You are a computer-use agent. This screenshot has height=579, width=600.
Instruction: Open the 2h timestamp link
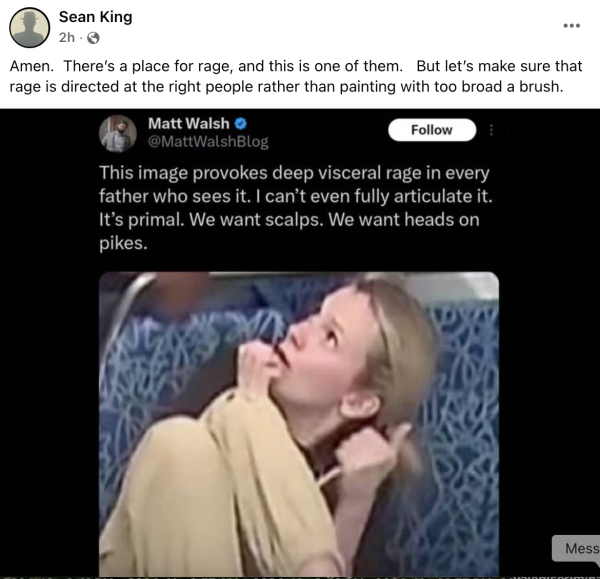point(67,38)
